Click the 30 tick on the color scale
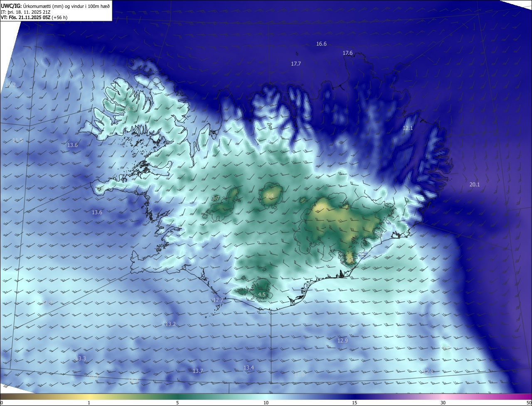 [x=443, y=403]
